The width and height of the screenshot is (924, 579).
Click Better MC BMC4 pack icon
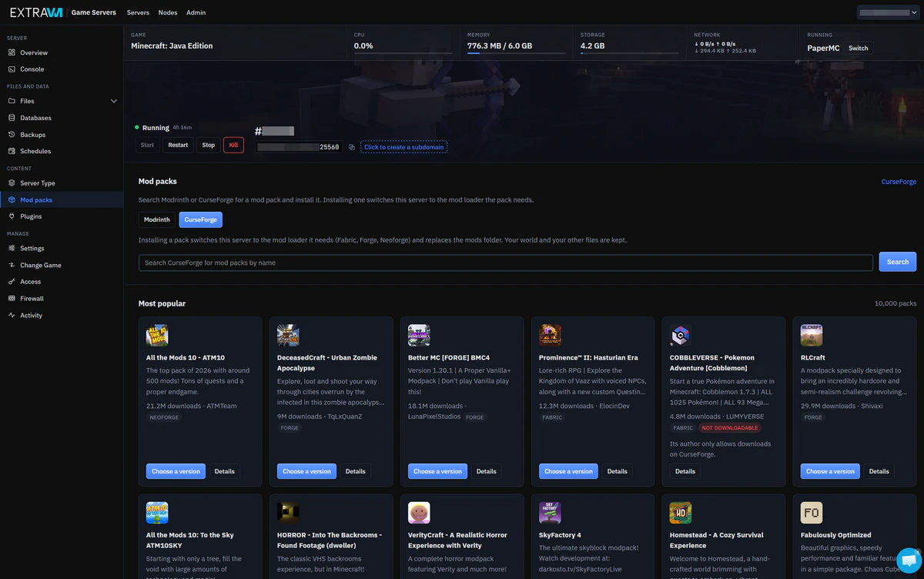point(419,336)
